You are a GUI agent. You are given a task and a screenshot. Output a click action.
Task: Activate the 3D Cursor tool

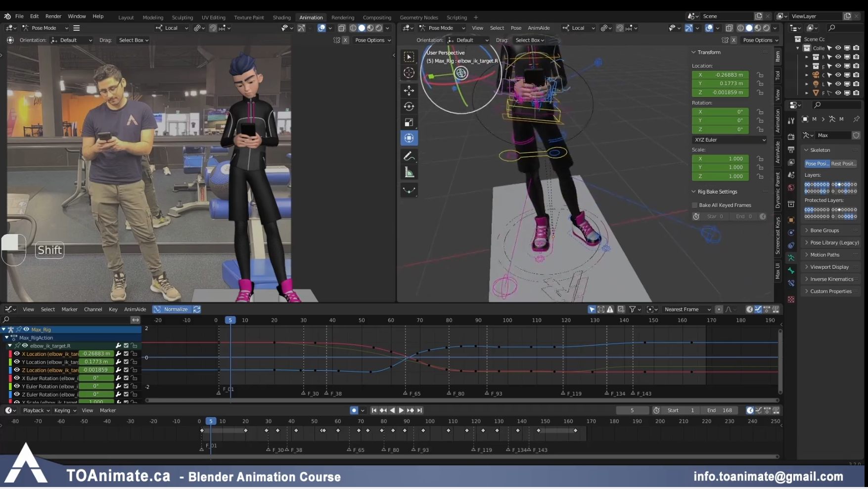pyautogui.click(x=409, y=73)
